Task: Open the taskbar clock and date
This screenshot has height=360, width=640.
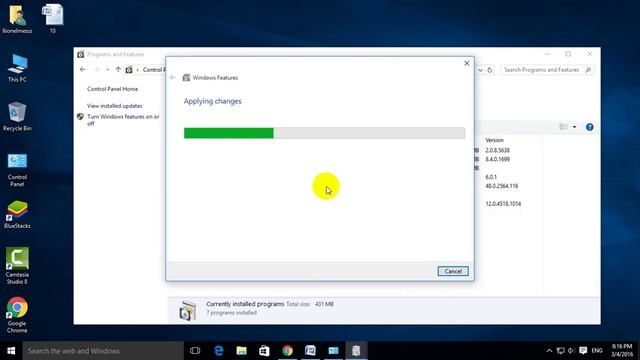Action: point(622,351)
